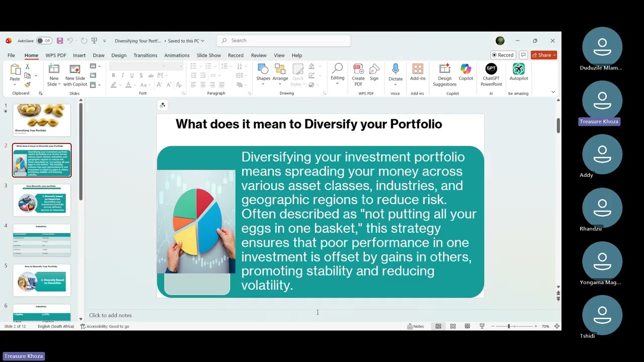
Task: Switch to Reading View
Action: [x=467, y=326]
